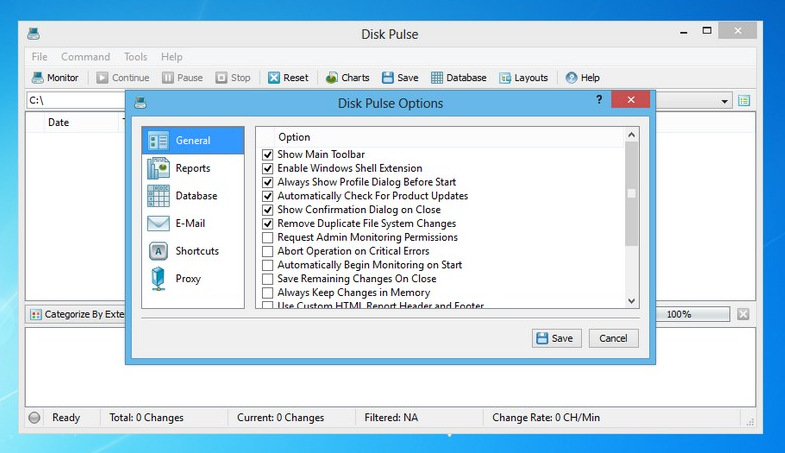Click the Ready status text

click(x=66, y=417)
